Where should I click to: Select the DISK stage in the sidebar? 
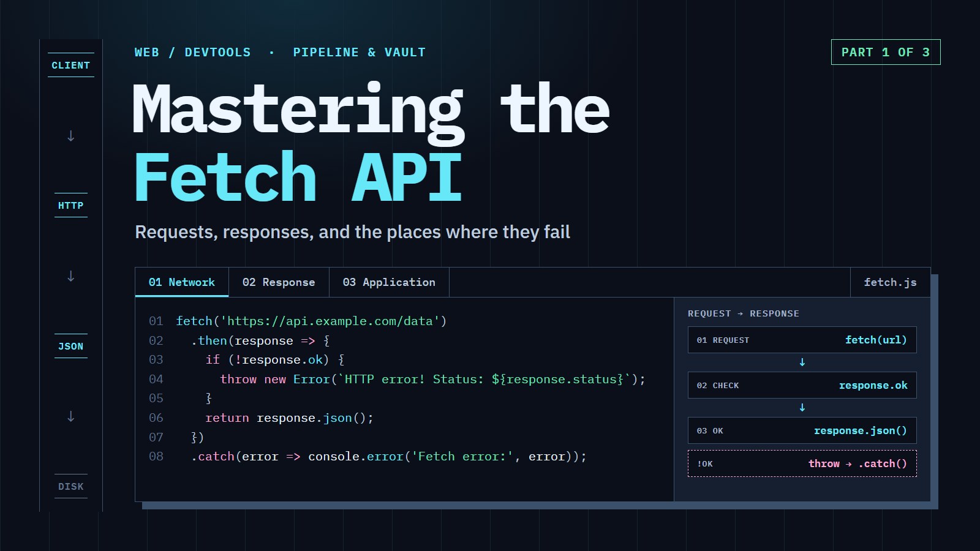(x=71, y=487)
